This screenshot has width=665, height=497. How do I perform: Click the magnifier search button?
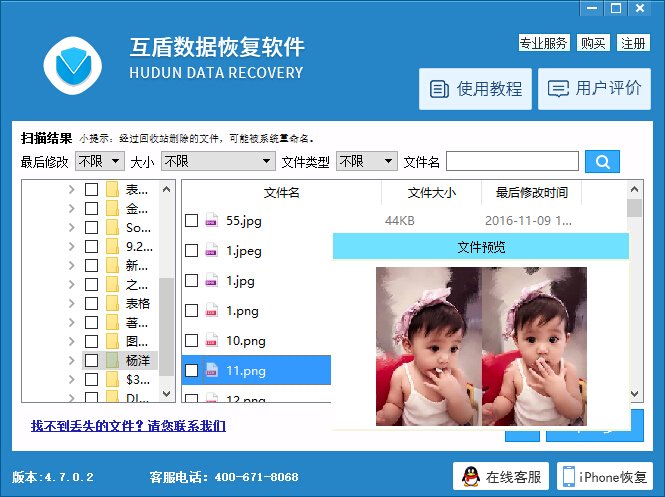coord(602,162)
